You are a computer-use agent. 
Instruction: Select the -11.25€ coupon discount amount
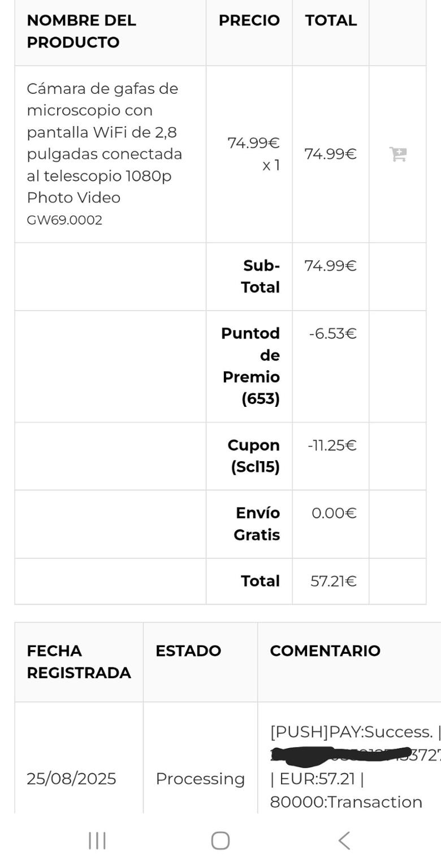[332, 445]
